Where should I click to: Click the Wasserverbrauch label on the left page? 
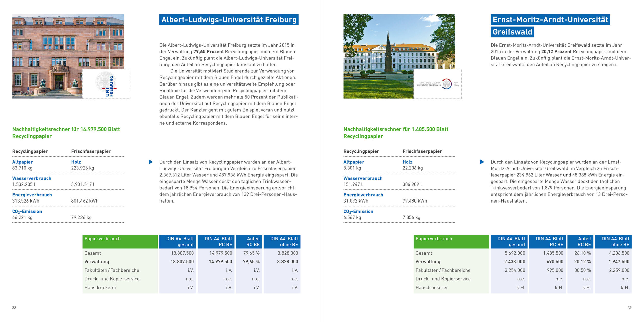point(32,178)
